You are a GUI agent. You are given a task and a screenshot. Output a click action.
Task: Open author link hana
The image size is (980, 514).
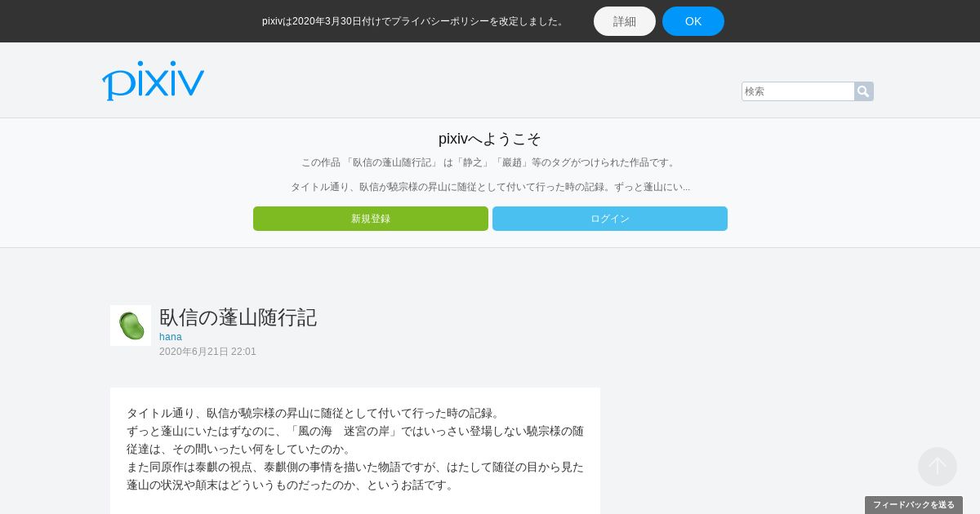click(x=171, y=337)
